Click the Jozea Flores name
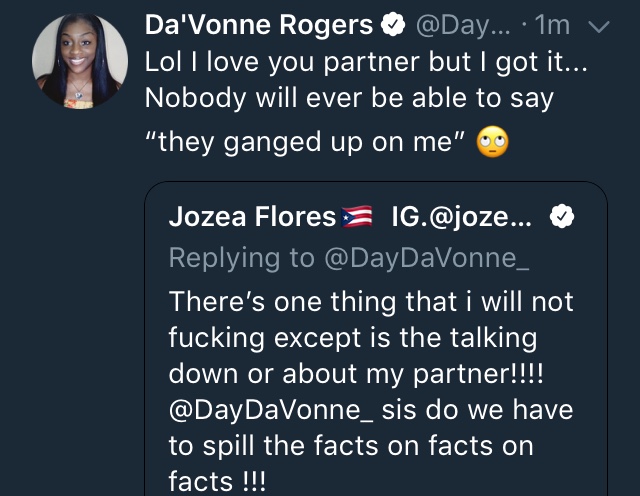 (x=252, y=216)
